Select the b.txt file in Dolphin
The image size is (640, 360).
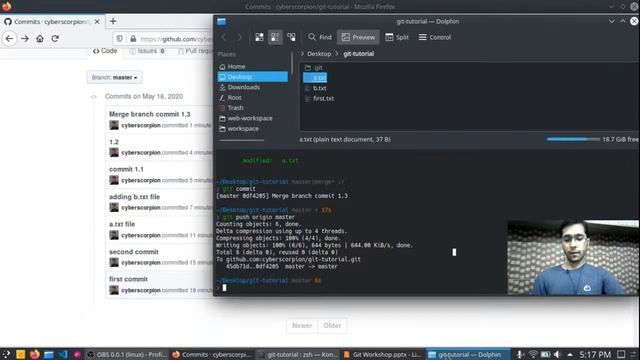(316, 88)
